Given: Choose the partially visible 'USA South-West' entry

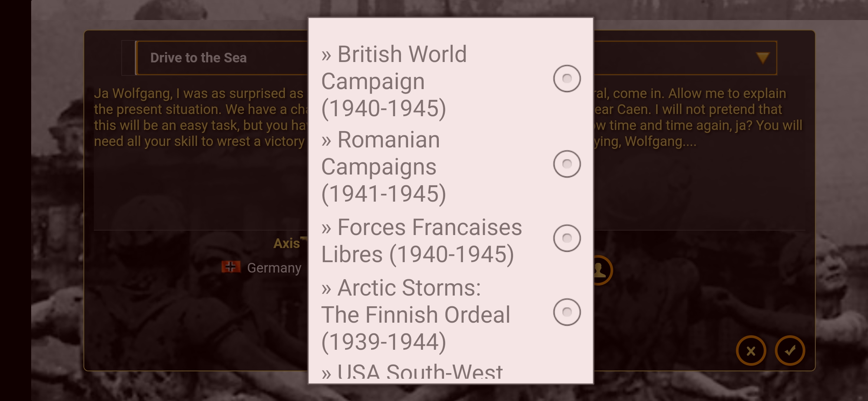Looking at the screenshot, I should coord(412,372).
